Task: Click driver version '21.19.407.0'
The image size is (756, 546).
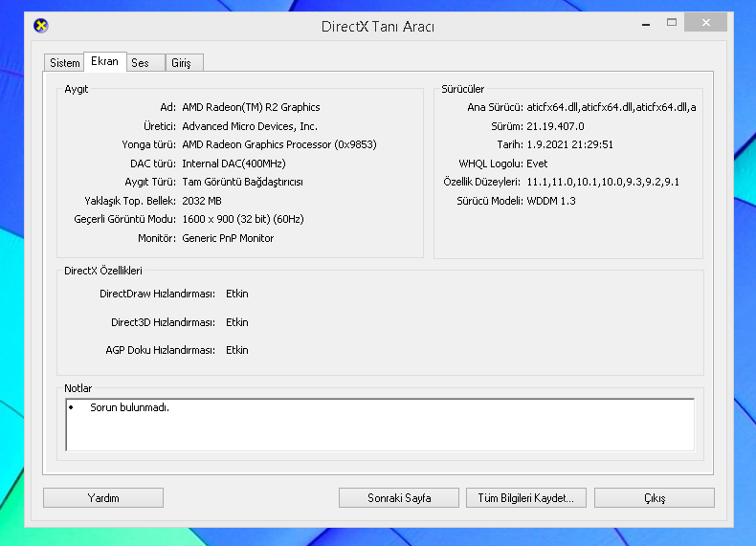Action: [555, 126]
